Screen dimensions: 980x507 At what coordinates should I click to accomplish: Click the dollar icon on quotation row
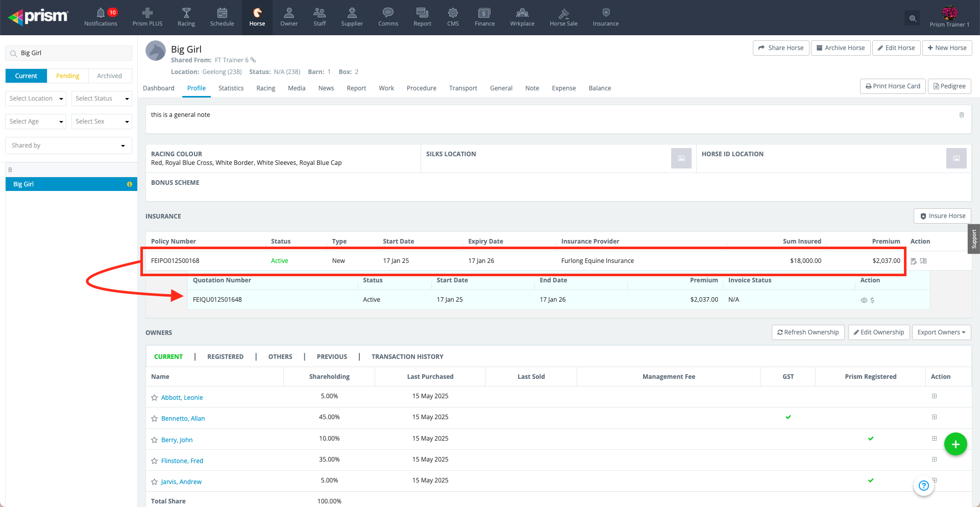click(872, 300)
